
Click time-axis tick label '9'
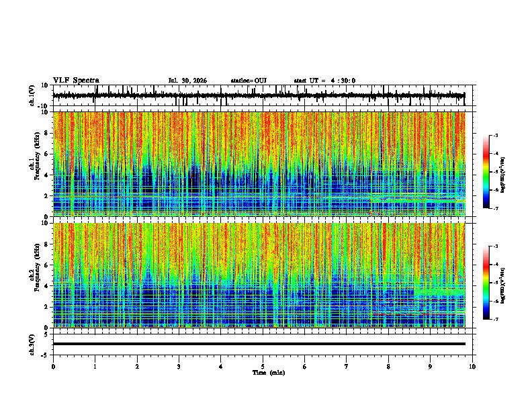tap(430, 367)
